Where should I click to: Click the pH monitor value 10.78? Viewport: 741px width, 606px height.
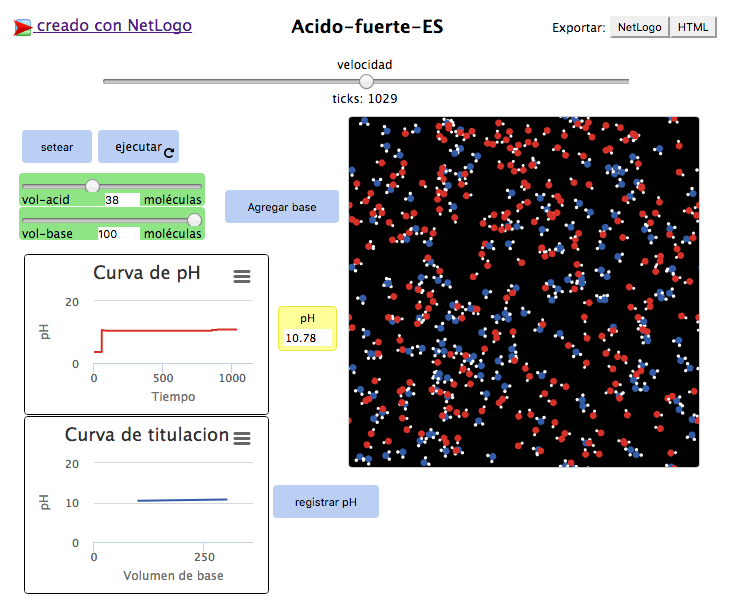coord(307,338)
